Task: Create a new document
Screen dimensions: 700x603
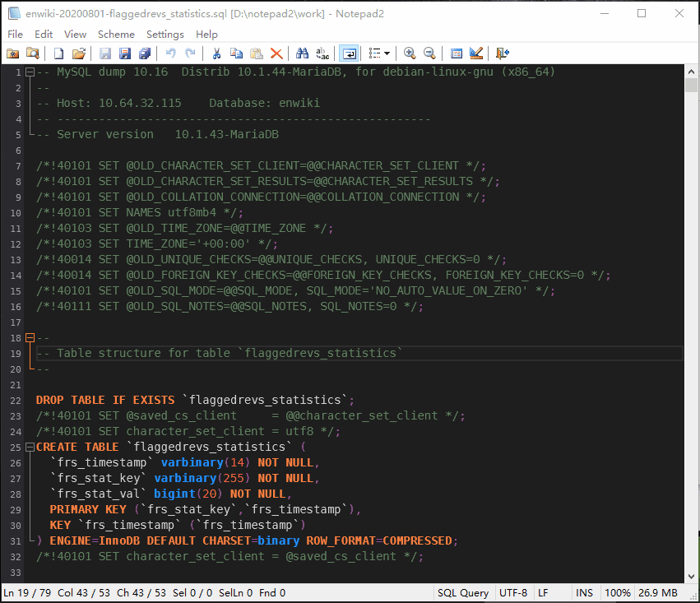Action: pos(58,53)
